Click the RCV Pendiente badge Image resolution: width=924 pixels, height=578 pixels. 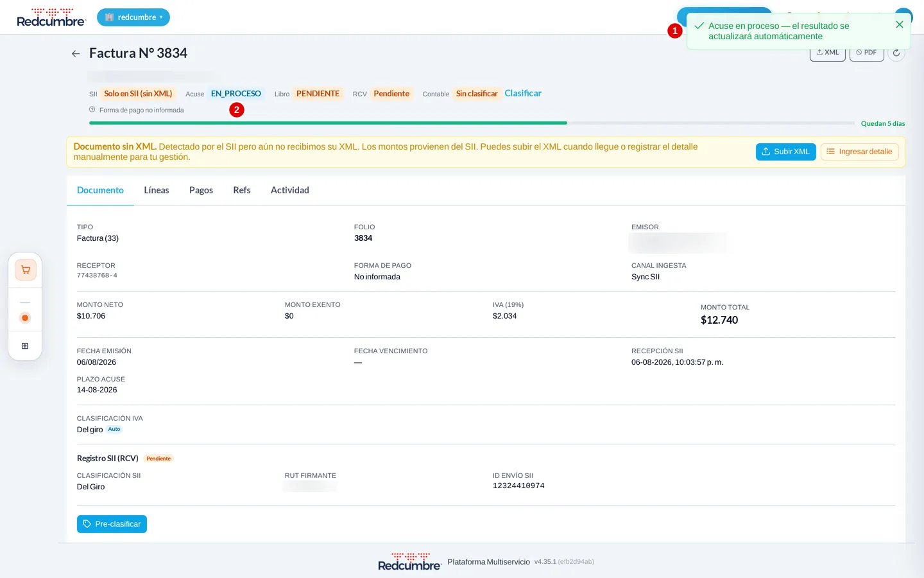point(391,94)
